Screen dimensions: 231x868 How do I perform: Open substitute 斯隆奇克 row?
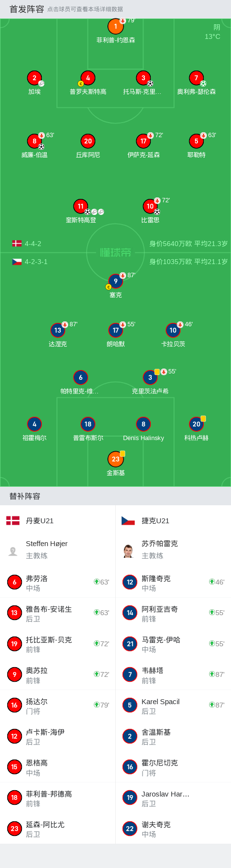tap(173, 582)
